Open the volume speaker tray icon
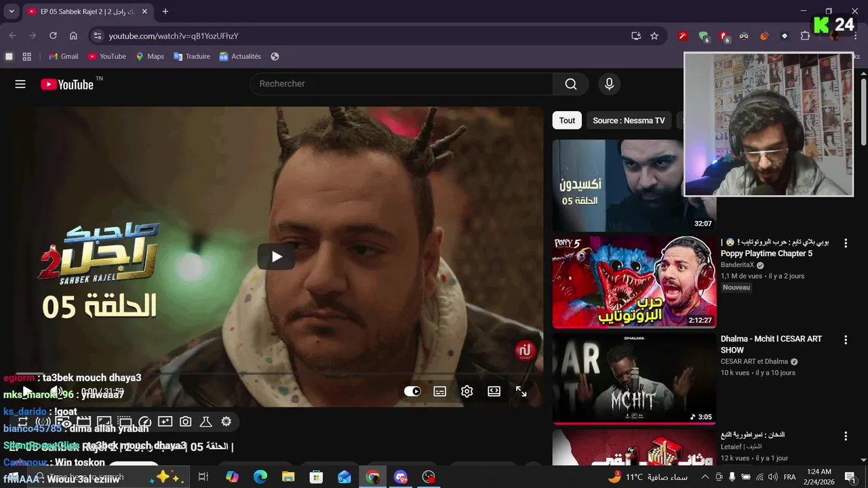This screenshot has height=488, width=868. coord(772,477)
